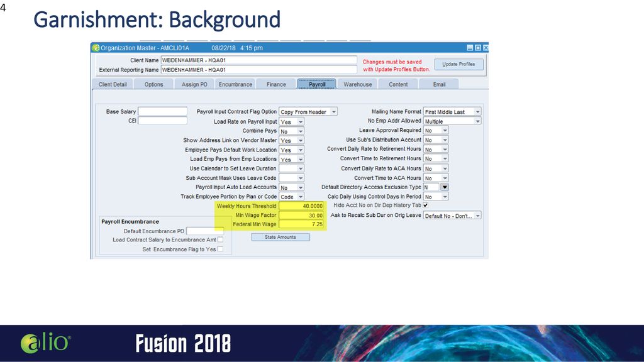Image resolution: width=644 pixels, height=362 pixels.
Task: Open the Combine Pays dropdown
Action: pos(292,131)
